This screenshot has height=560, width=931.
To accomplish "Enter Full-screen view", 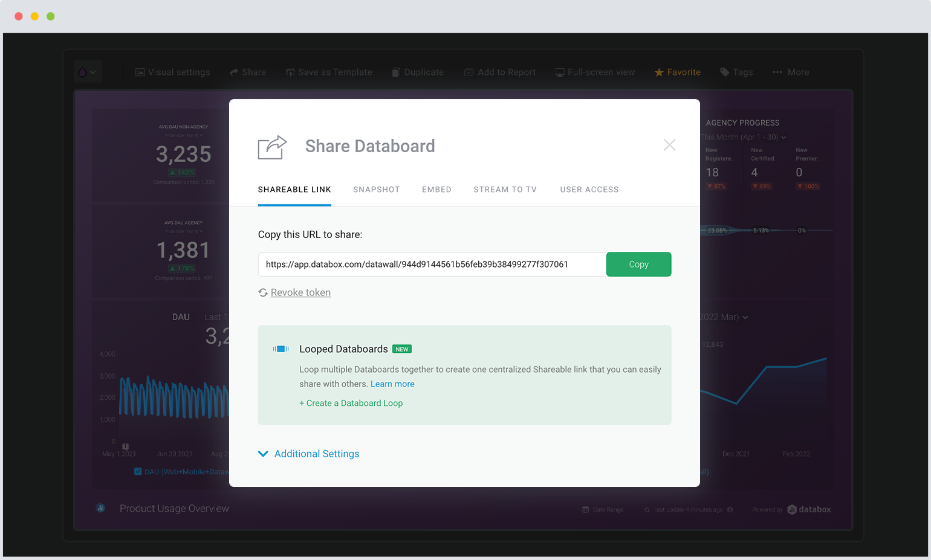I will coord(595,72).
